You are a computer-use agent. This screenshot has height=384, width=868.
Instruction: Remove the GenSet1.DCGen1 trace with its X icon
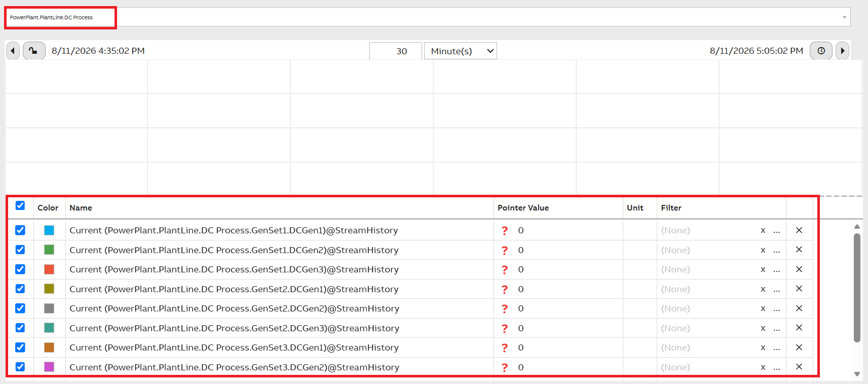(x=799, y=230)
